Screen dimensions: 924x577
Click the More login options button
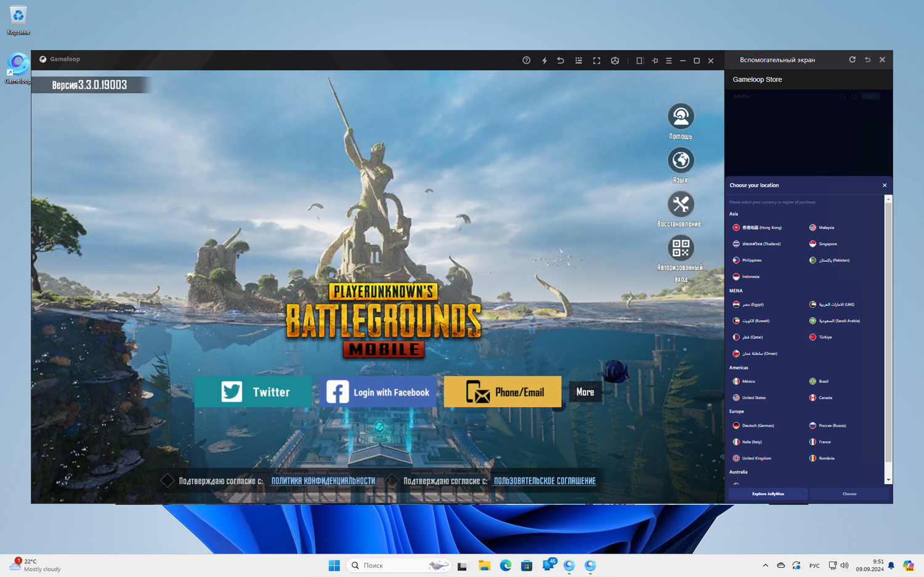click(x=585, y=392)
